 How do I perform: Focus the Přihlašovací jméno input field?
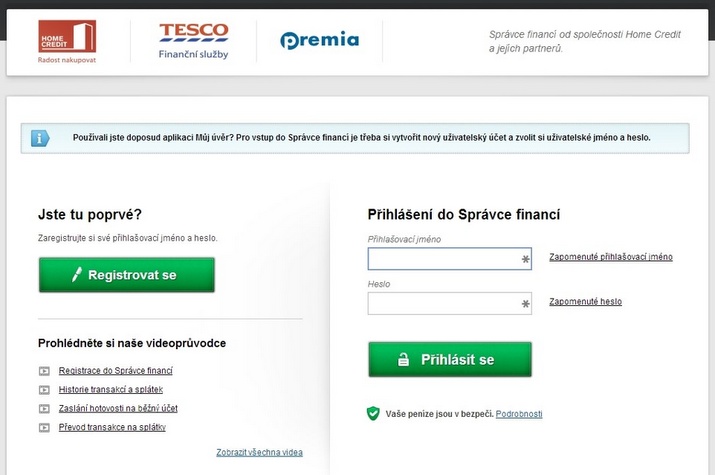click(x=450, y=259)
